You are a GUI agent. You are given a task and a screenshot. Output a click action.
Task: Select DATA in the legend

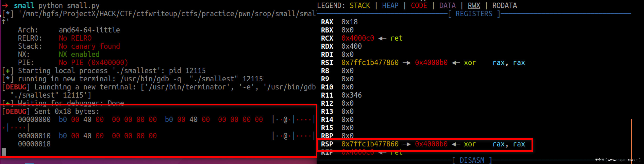pos(447,5)
